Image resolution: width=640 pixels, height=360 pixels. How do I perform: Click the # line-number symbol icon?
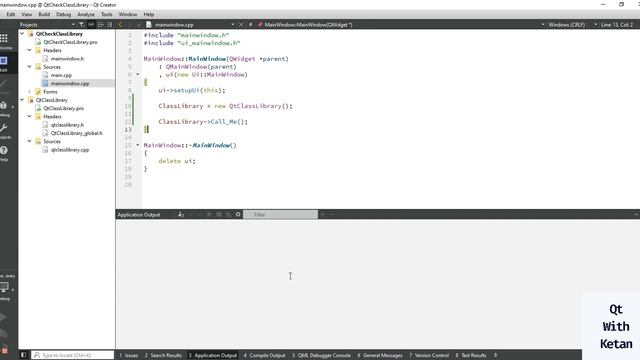pos(250,24)
